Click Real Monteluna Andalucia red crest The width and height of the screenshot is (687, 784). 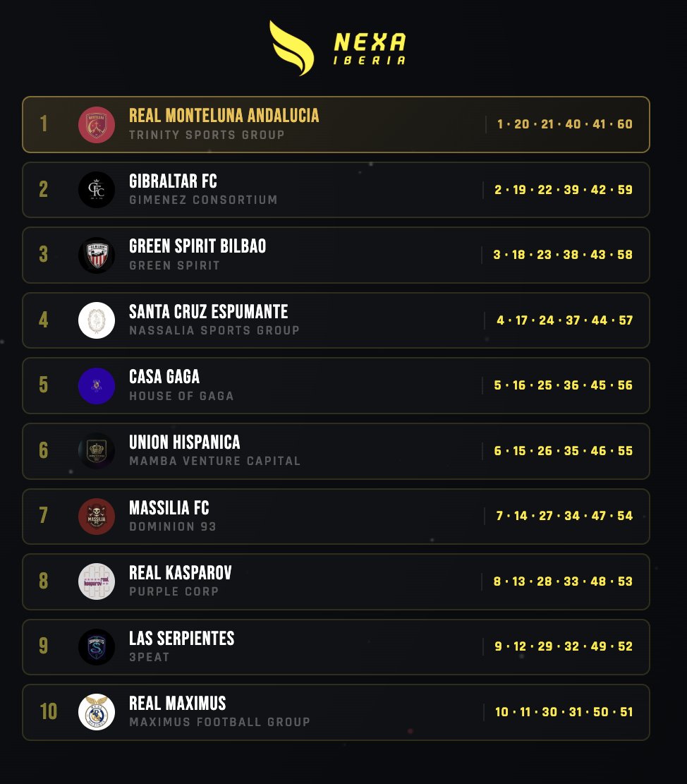(97, 124)
